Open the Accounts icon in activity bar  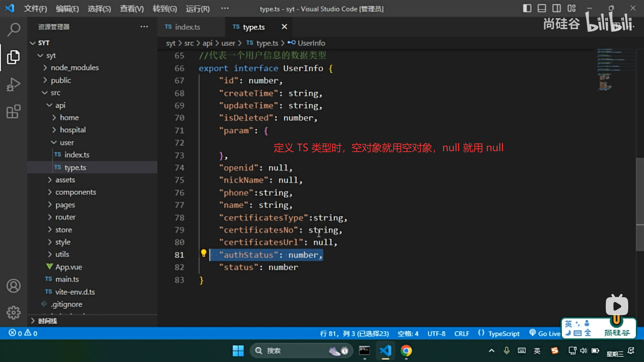point(13,286)
